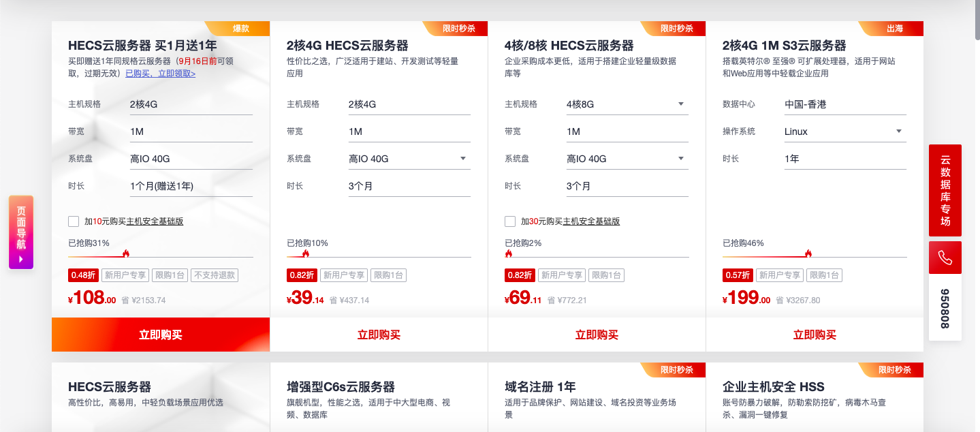Buy the 2核4G HECS云服务器 via 立即购买
The image size is (980, 432).
click(379, 335)
